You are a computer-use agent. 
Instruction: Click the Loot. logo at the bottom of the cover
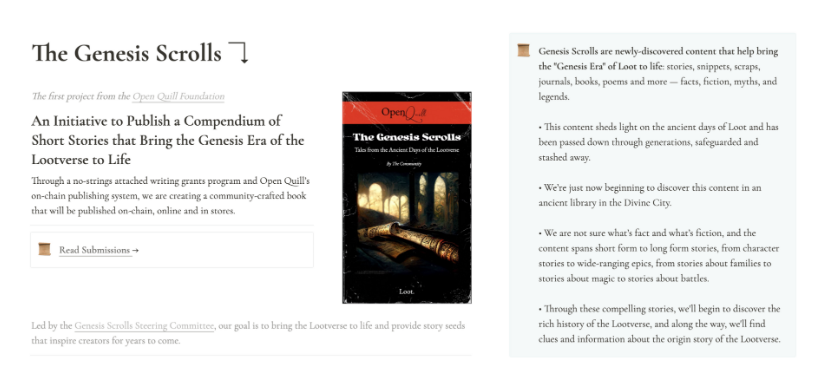pos(406,292)
